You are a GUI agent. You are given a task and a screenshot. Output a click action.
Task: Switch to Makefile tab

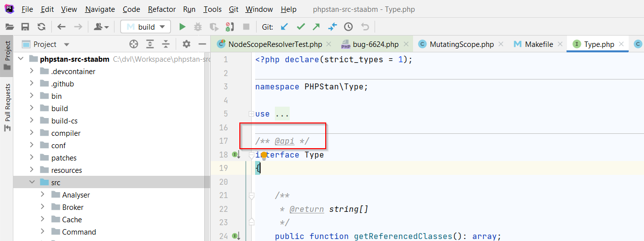click(538, 44)
